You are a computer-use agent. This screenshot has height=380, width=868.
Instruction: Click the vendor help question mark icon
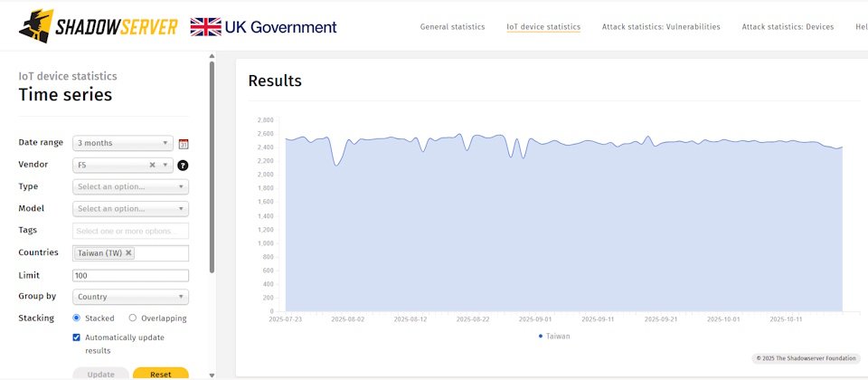pyautogui.click(x=183, y=166)
